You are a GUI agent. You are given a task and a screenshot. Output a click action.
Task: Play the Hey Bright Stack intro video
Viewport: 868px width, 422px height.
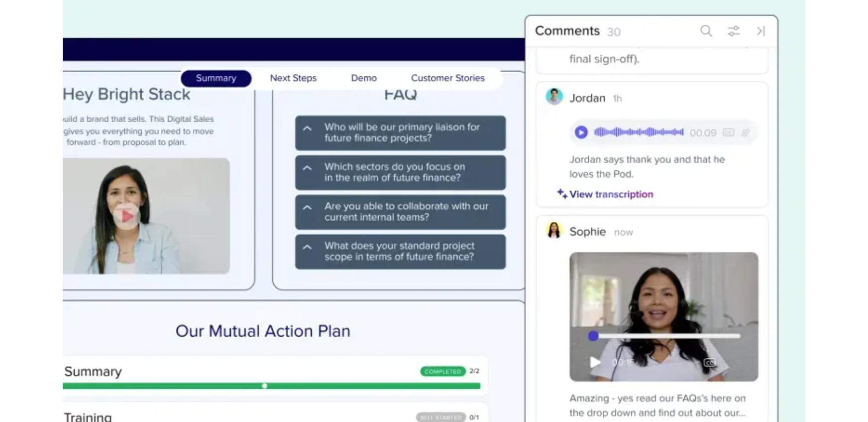tap(126, 216)
